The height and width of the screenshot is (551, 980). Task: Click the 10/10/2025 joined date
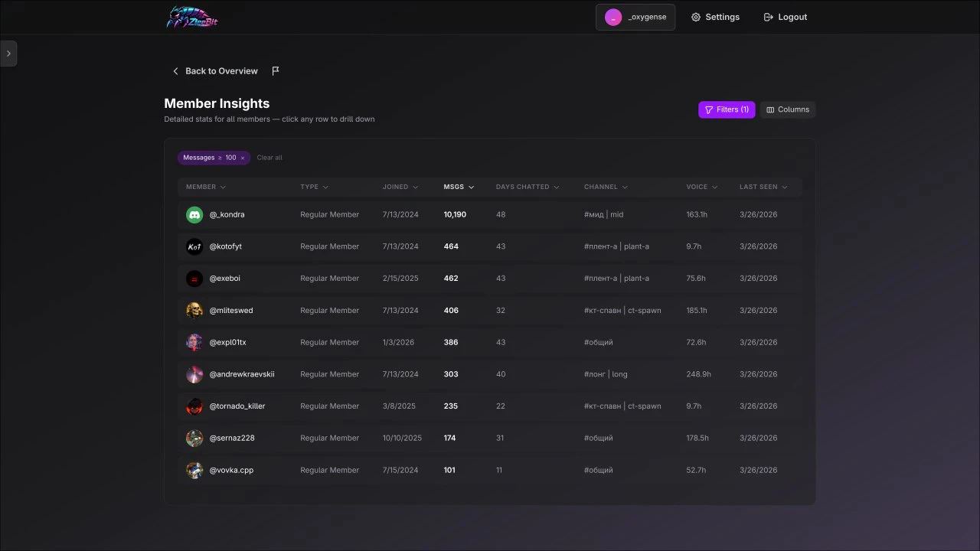(403, 439)
